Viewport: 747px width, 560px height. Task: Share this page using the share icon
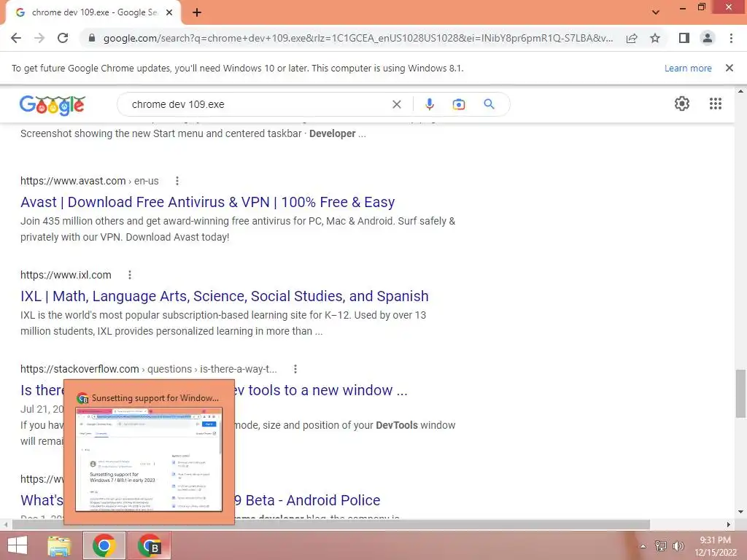click(632, 38)
